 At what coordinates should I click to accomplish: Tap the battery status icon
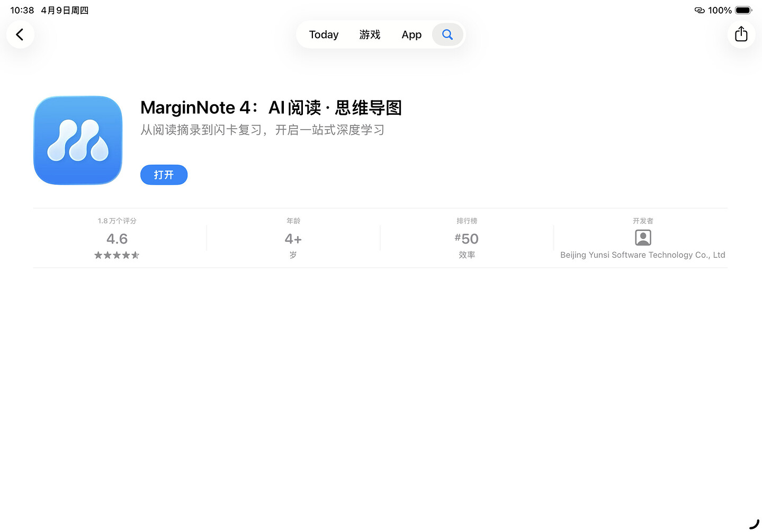[x=743, y=10]
